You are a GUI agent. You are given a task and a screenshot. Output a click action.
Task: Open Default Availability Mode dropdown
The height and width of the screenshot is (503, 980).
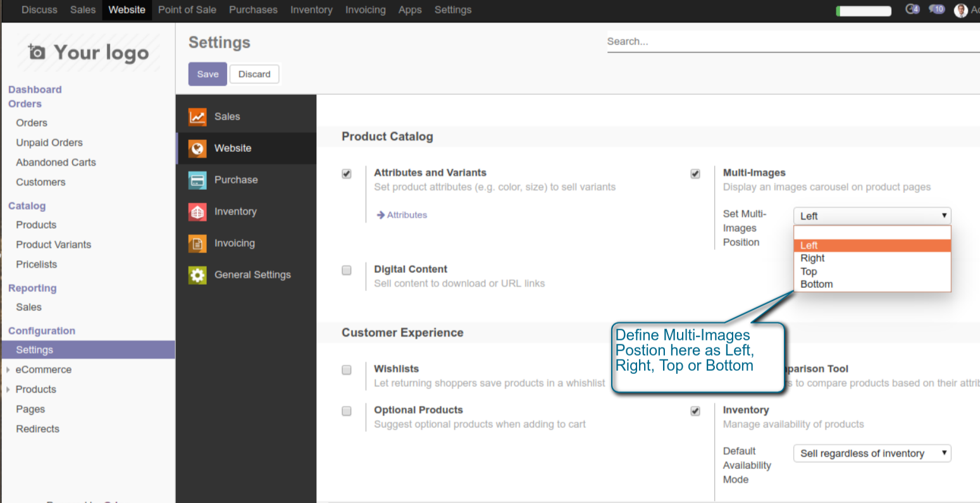click(872, 453)
